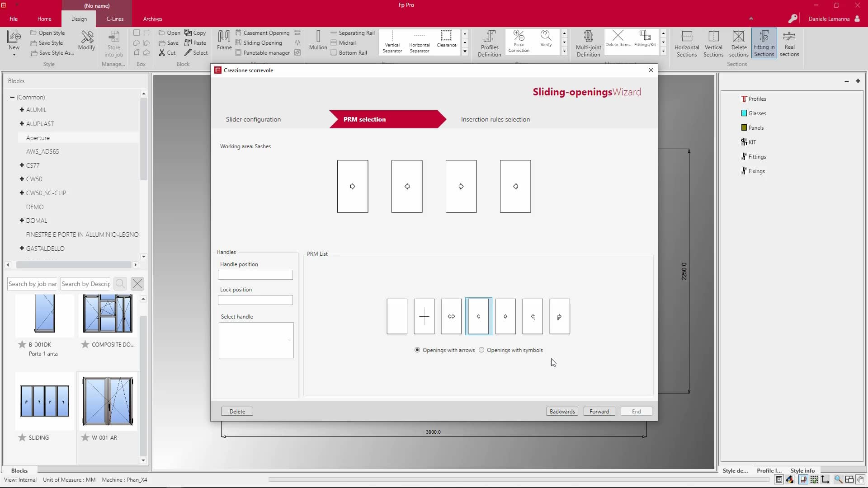The image size is (868, 488).
Task: Toggle favorite star for SLIDING
Action: tap(22, 437)
